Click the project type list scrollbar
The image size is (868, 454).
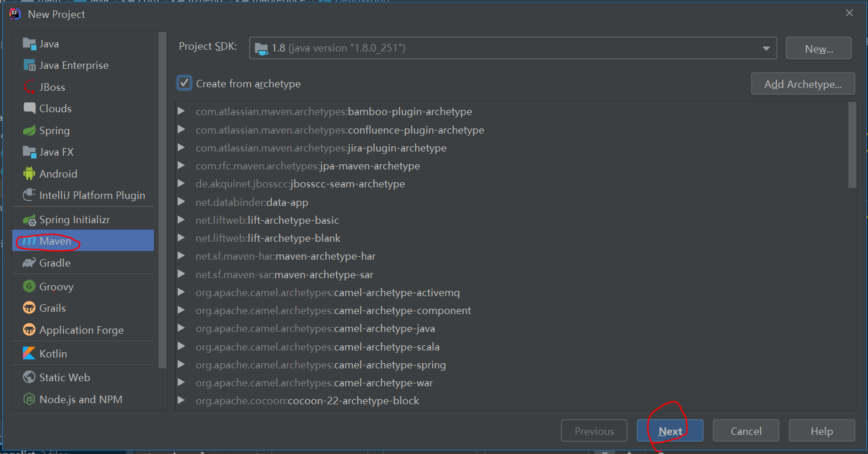point(163,200)
